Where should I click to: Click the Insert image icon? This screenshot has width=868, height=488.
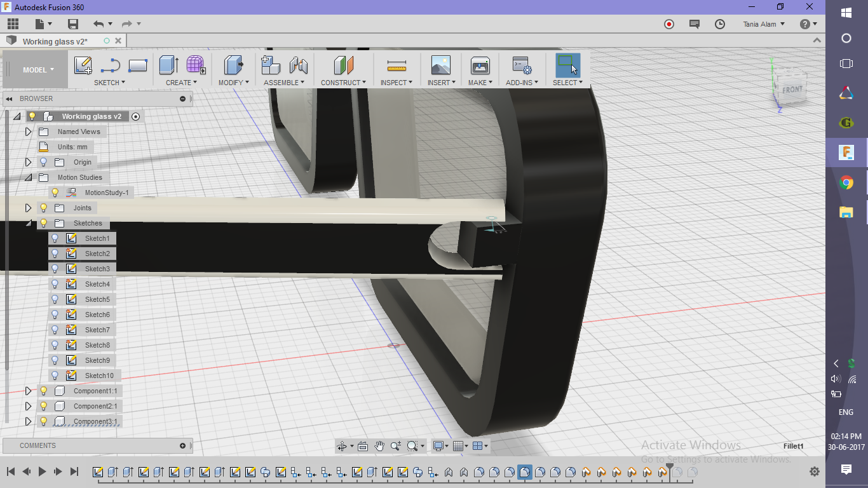click(x=440, y=65)
